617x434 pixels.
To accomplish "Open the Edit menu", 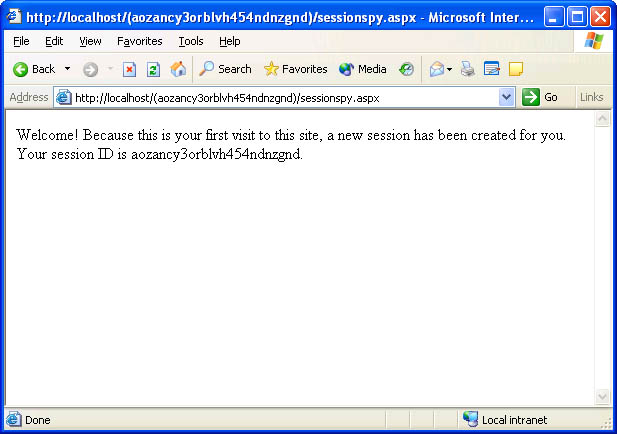I will [x=54, y=41].
